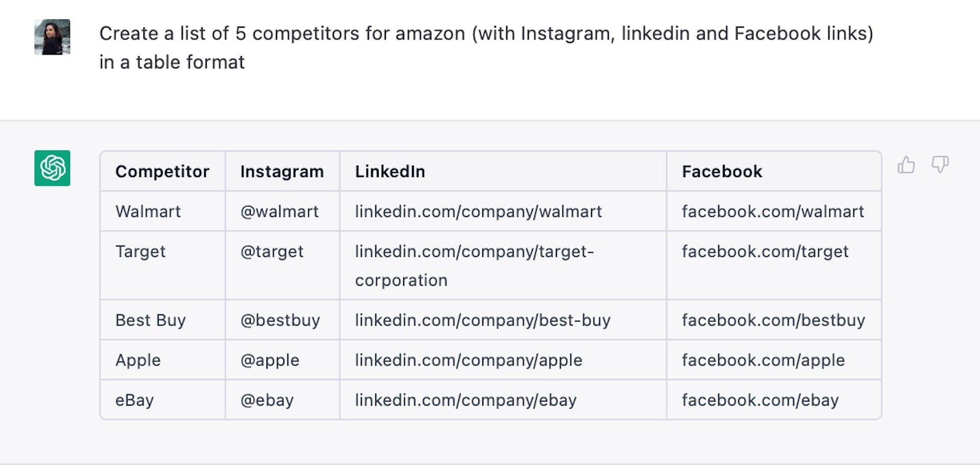Click the @walmart Instagram handle
The image size is (980, 473).
click(x=279, y=211)
